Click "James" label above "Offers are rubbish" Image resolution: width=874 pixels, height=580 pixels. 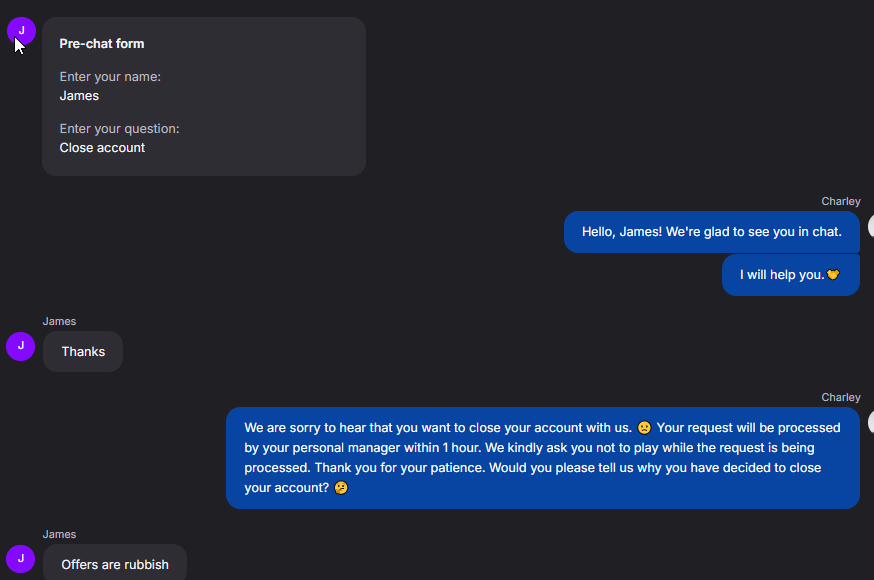(59, 535)
